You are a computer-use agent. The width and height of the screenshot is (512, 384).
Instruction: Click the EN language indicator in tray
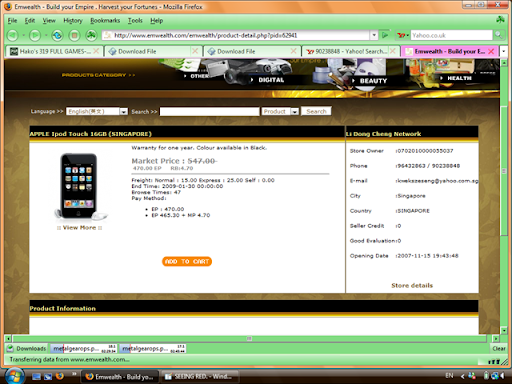(x=449, y=376)
